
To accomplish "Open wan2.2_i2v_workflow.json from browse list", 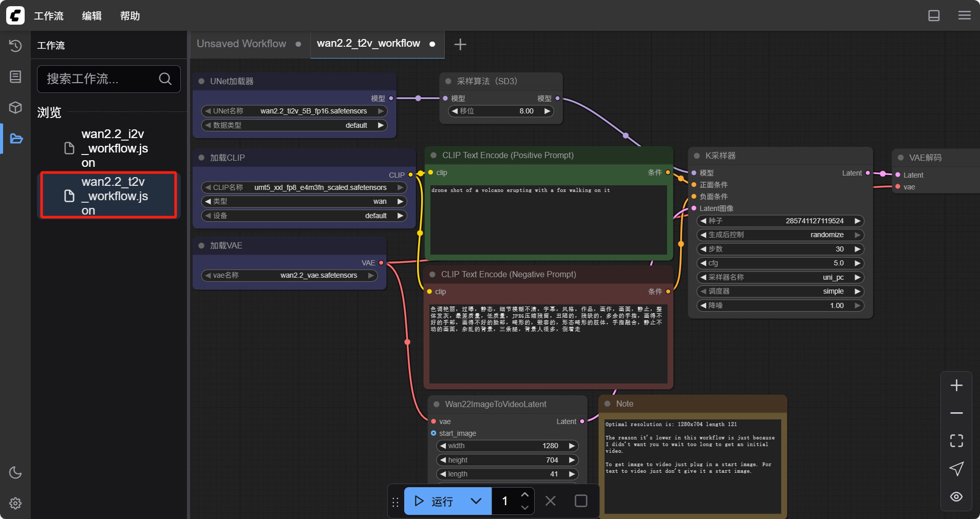I will tap(114, 148).
